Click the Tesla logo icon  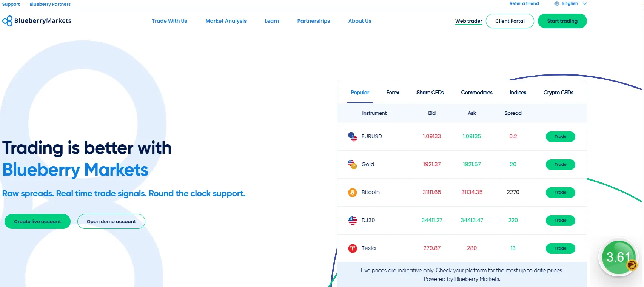tap(352, 248)
